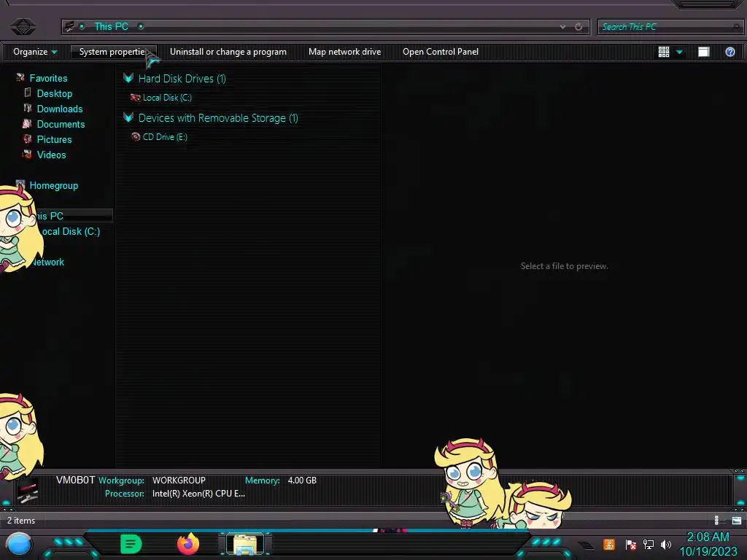Click the Start orb button

[20, 545]
